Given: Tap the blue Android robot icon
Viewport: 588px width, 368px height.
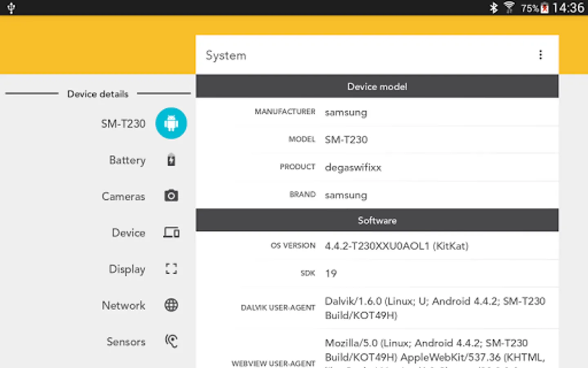Looking at the screenshot, I should pos(171,123).
